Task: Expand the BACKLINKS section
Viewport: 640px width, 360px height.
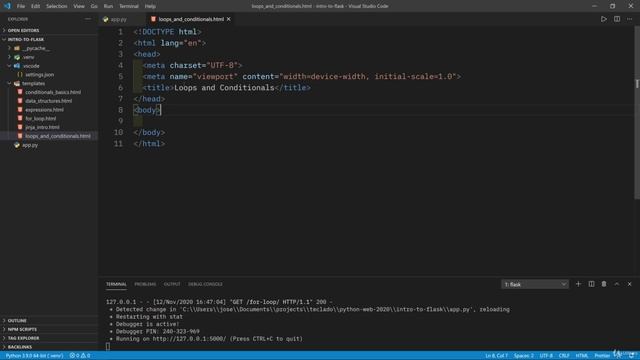Action: tap(20, 347)
